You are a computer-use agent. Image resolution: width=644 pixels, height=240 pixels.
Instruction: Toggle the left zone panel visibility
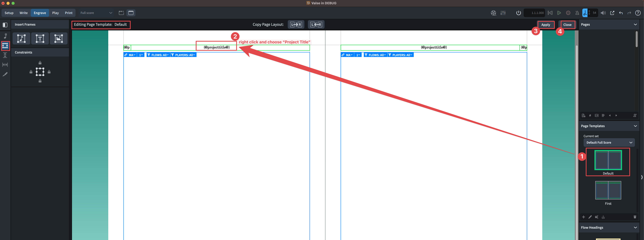5,25
